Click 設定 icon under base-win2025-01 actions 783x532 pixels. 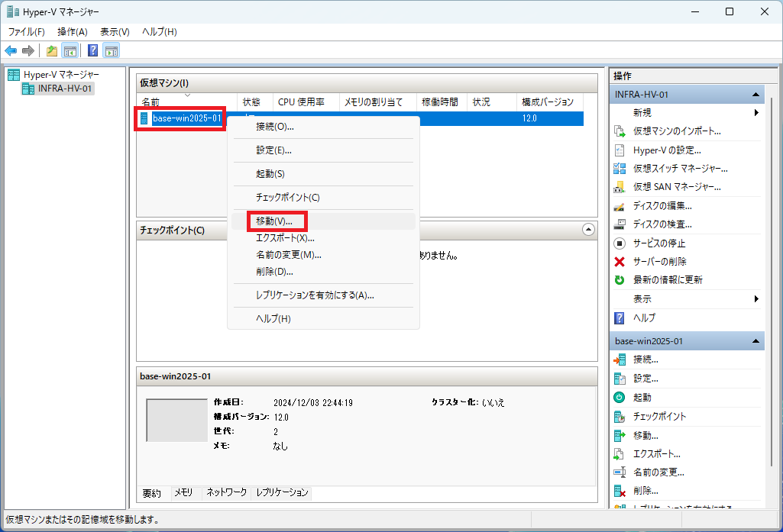[x=620, y=379]
